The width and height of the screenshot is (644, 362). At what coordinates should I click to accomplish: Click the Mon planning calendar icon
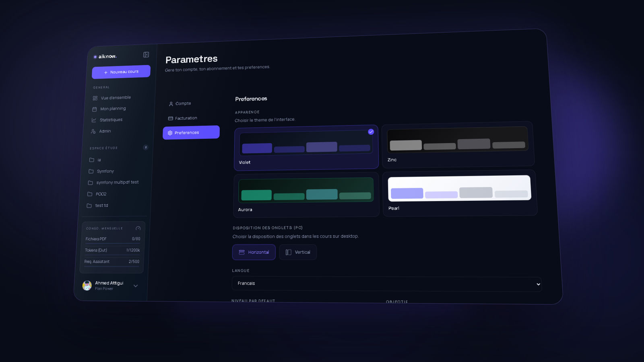[95, 109]
